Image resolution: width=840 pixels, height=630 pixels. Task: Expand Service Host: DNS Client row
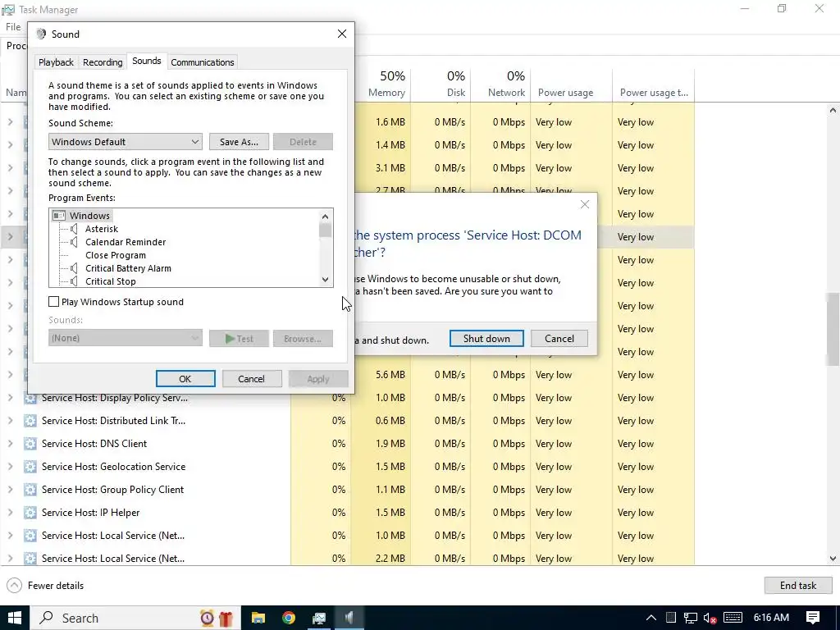[10, 444]
